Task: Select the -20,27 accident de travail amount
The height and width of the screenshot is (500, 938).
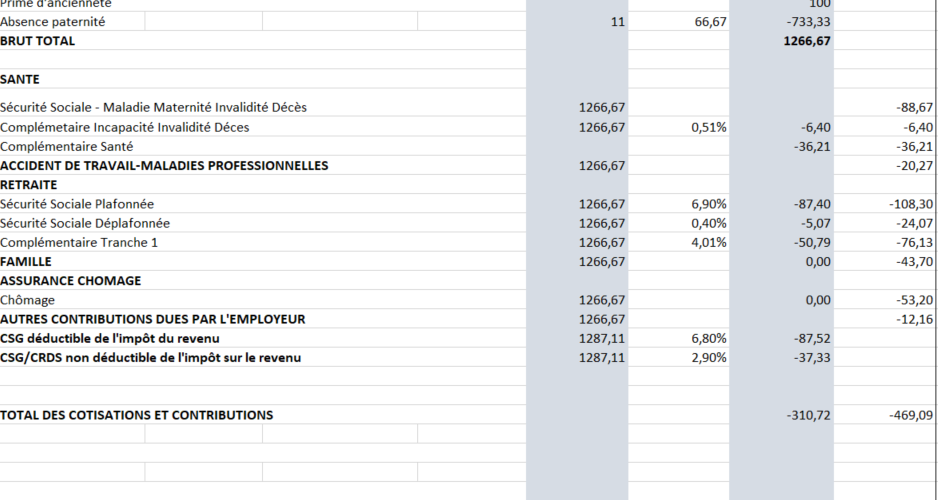Action: (915, 165)
